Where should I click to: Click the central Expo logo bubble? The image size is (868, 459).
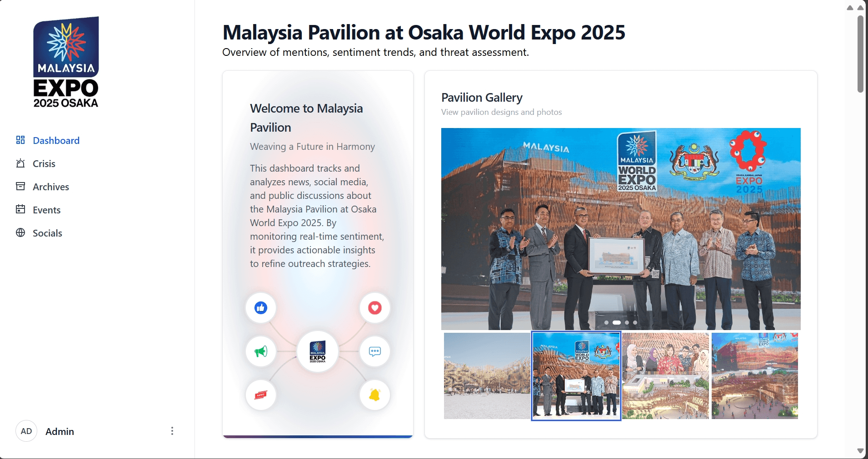(x=318, y=351)
